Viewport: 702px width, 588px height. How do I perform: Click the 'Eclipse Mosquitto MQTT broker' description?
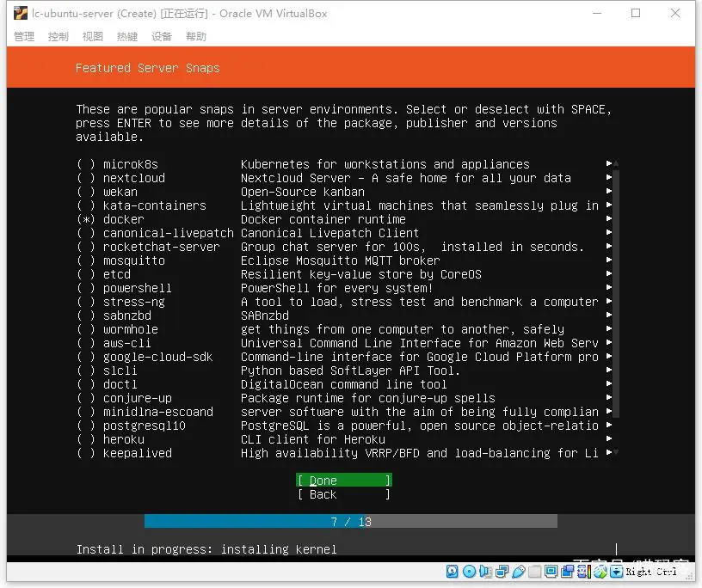click(x=341, y=260)
